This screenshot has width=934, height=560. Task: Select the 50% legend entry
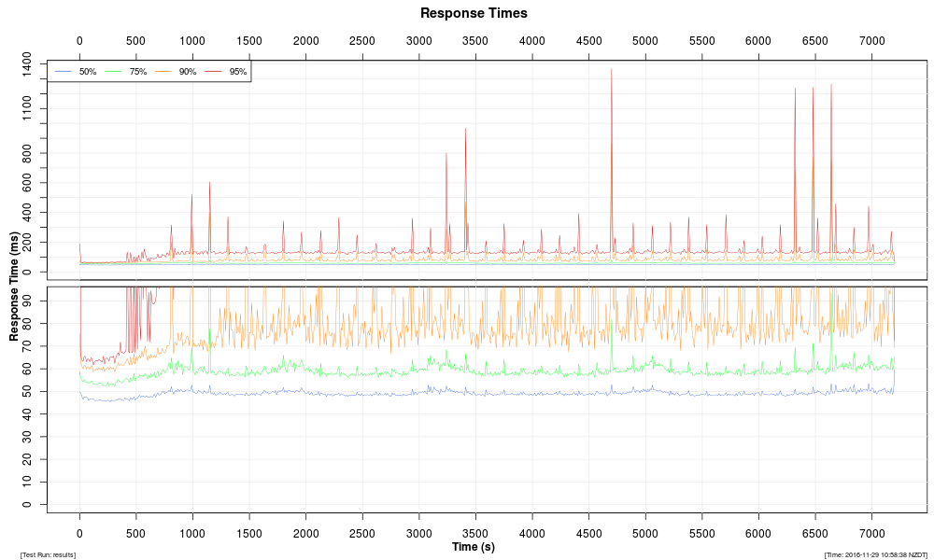(88, 72)
